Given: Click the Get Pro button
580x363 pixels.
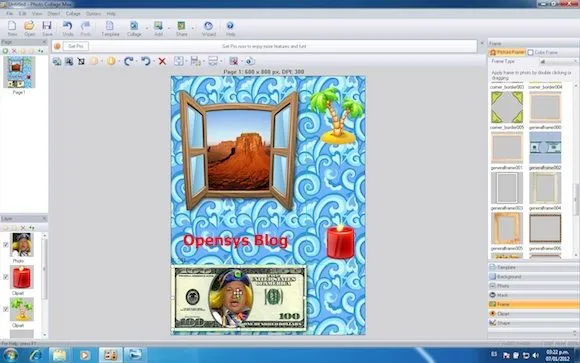Looking at the screenshot, I should pos(75,46).
